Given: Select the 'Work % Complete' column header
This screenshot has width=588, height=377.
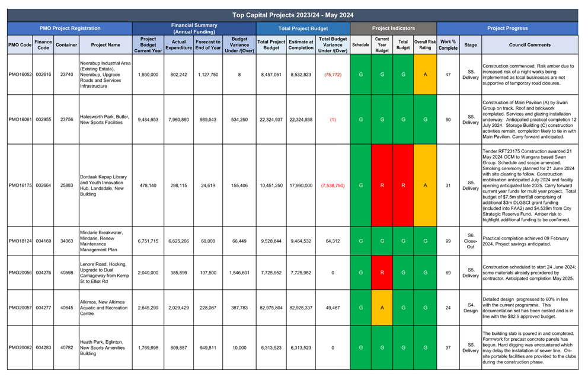Looking at the screenshot, I should click(448, 44).
